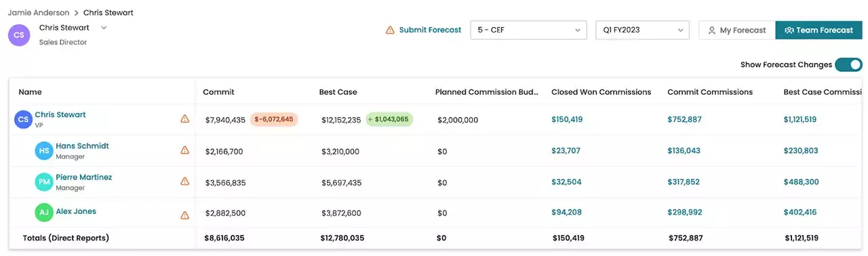The width and height of the screenshot is (868, 256).
Task: Open Pierre Martinez's Commit Commissions value $317,852
Action: pos(684,182)
